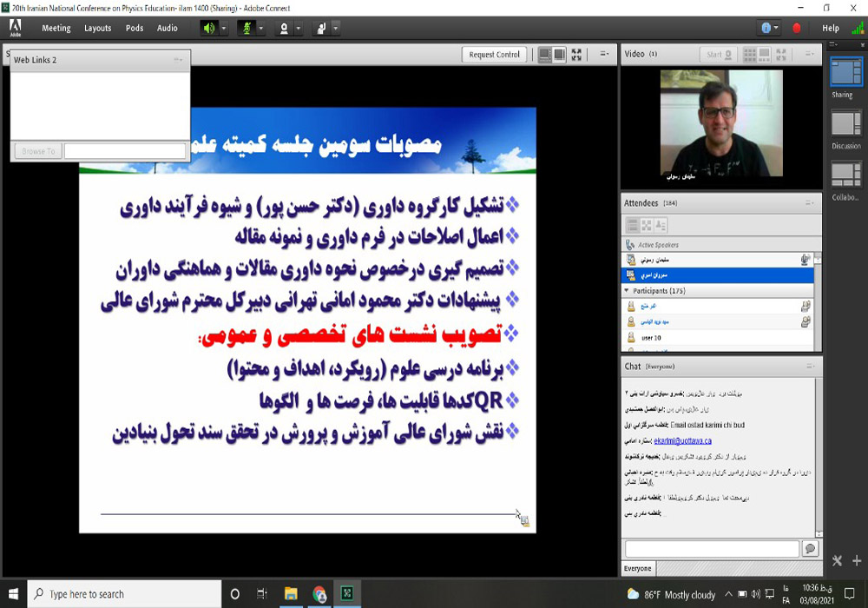
Task: Click the Request Control button
Action: pos(494,55)
